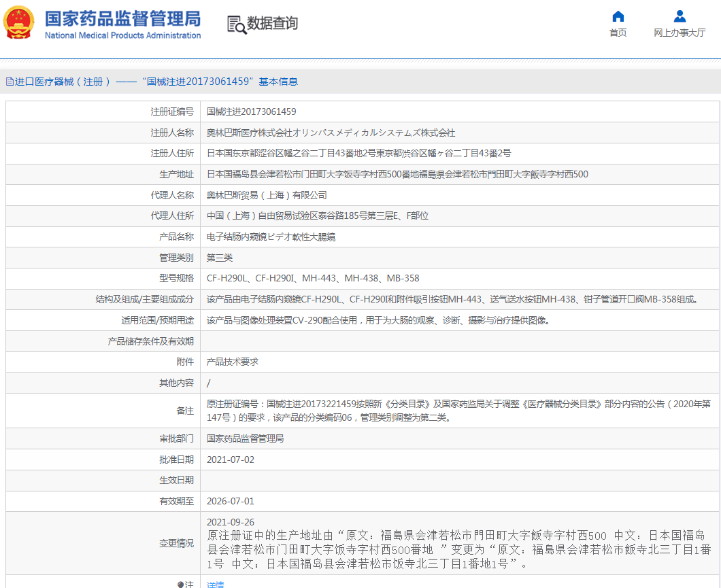Click the 注册人住所 address value
Image resolution: width=721 pixels, height=588 pixels.
point(358,154)
